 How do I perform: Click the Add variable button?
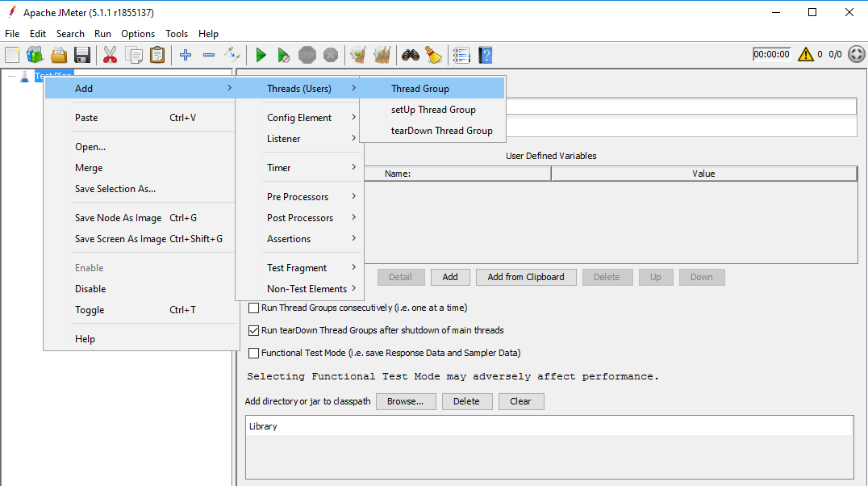pyautogui.click(x=450, y=277)
